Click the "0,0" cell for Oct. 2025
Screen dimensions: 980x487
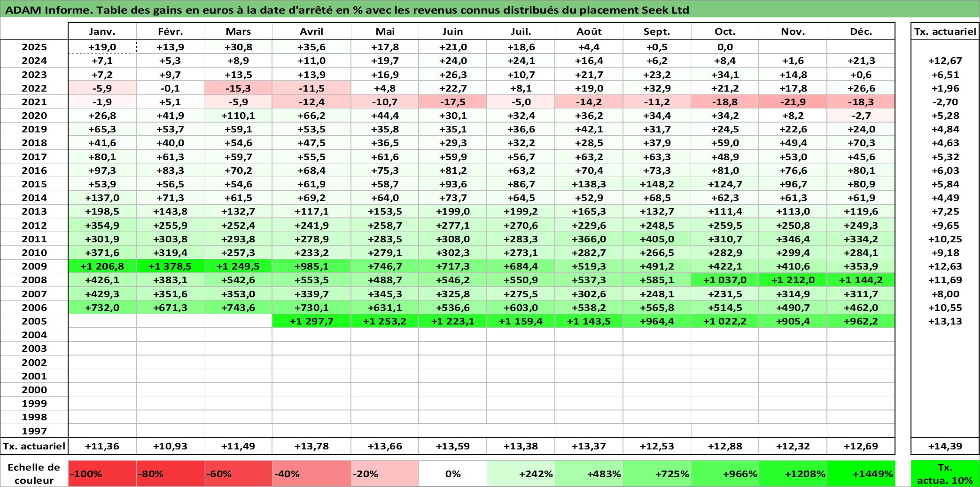(x=725, y=47)
